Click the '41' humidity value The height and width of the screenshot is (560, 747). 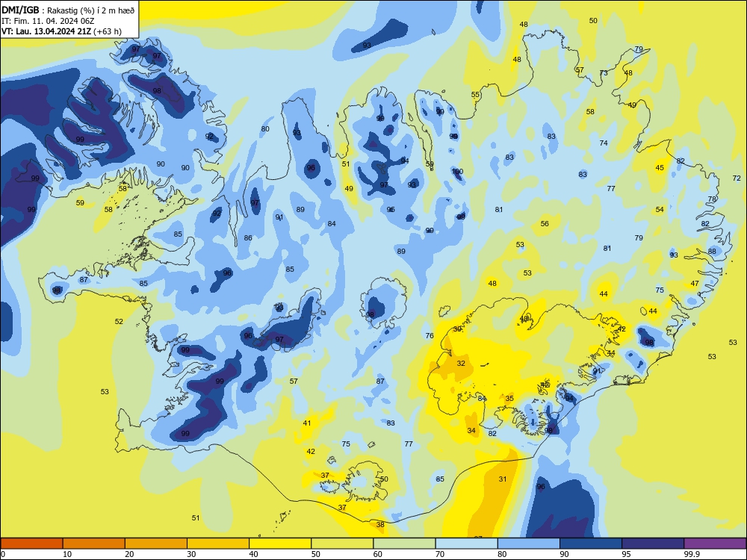click(x=307, y=423)
